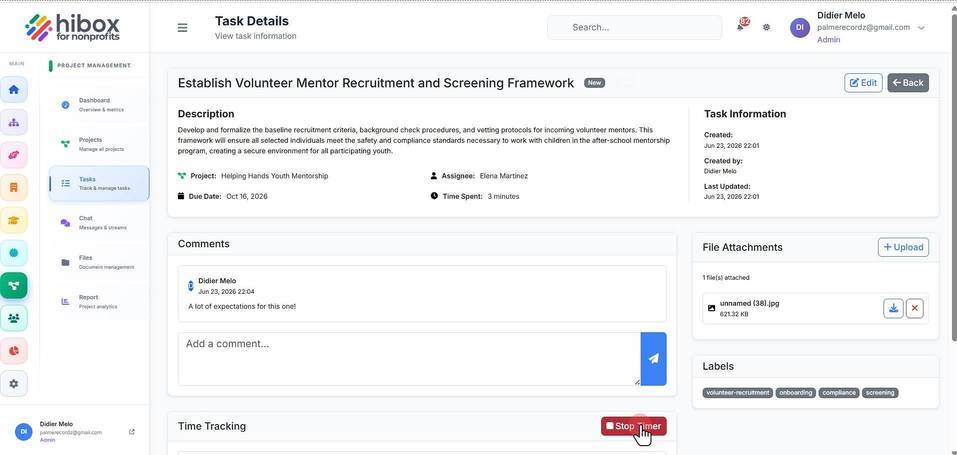Image resolution: width=957 pixels, height=455 pixels.
Task: Click due date Oct 16, 2026
Action: tap(247, 197)
